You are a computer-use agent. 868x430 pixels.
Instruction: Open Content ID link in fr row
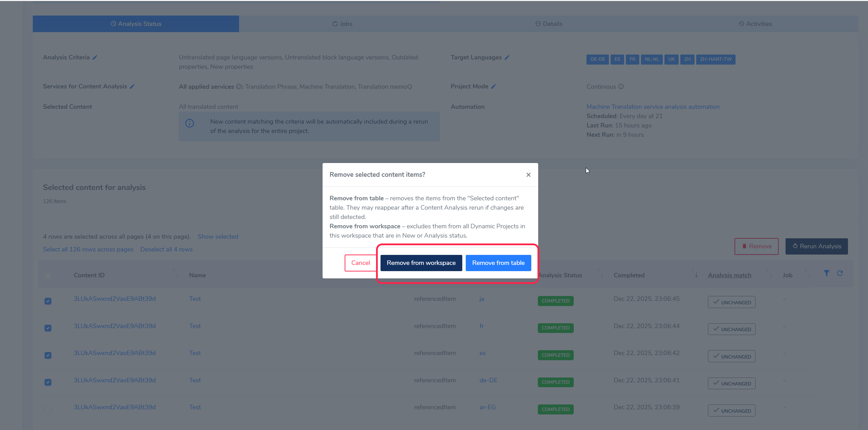tap(115, 326)
